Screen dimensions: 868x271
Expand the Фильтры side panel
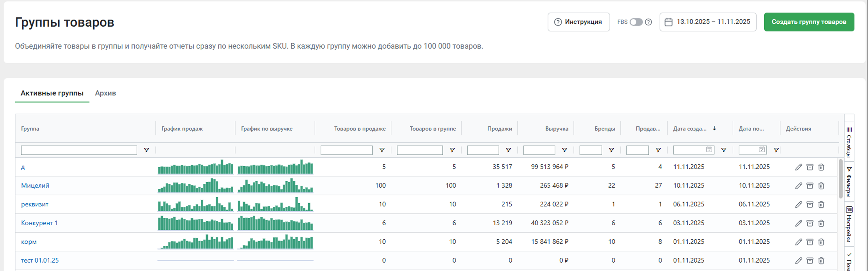(x=849, y=182)
